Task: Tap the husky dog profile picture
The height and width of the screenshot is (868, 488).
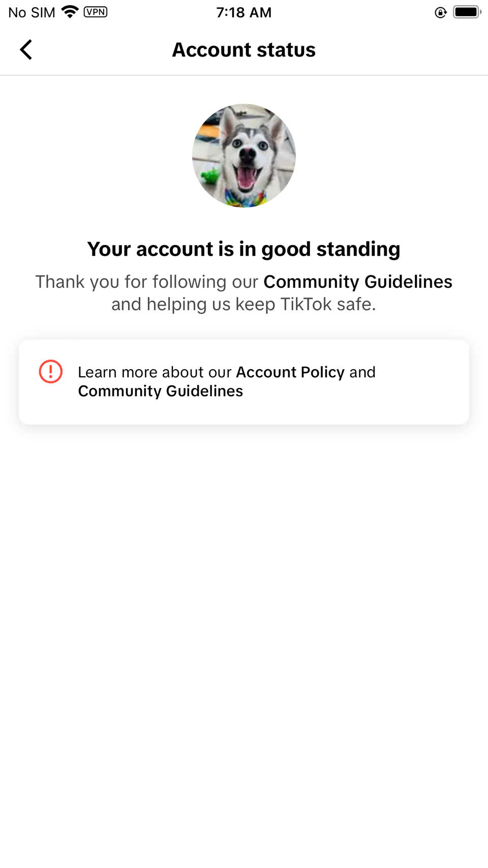Action: [x=244, y=156]
